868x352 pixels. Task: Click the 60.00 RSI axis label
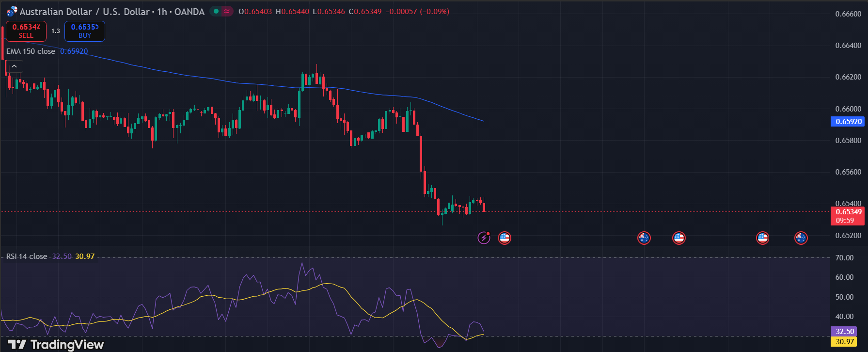(x=844, y=277)
